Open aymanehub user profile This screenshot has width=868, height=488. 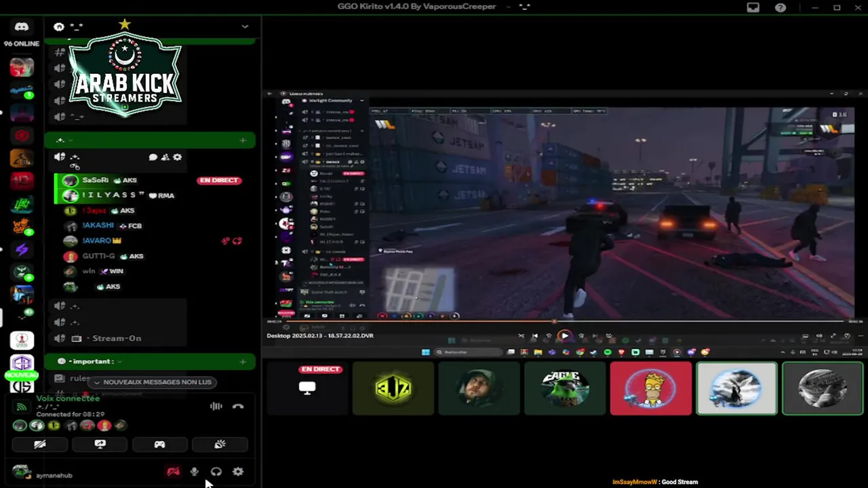tap(42, 472)
